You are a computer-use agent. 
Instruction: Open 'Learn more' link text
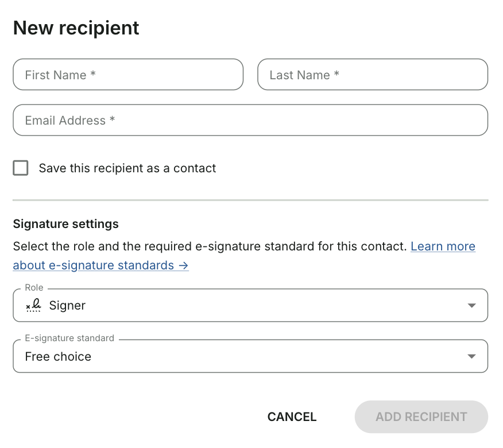(x=443, y=246)
